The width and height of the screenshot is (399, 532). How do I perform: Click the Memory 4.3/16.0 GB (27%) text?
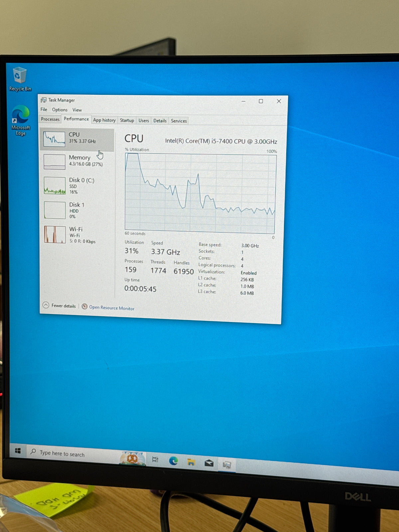[86, 164]
